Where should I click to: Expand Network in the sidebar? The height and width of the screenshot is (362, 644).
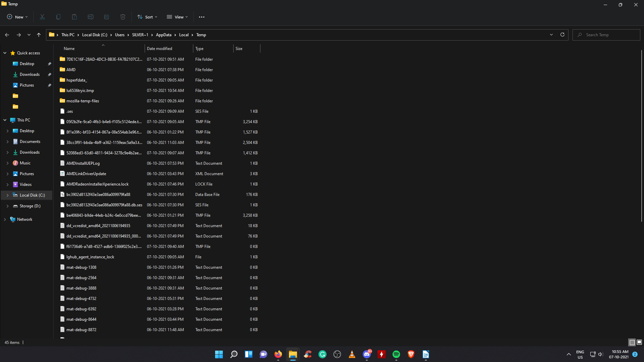(x=5, y=219)
